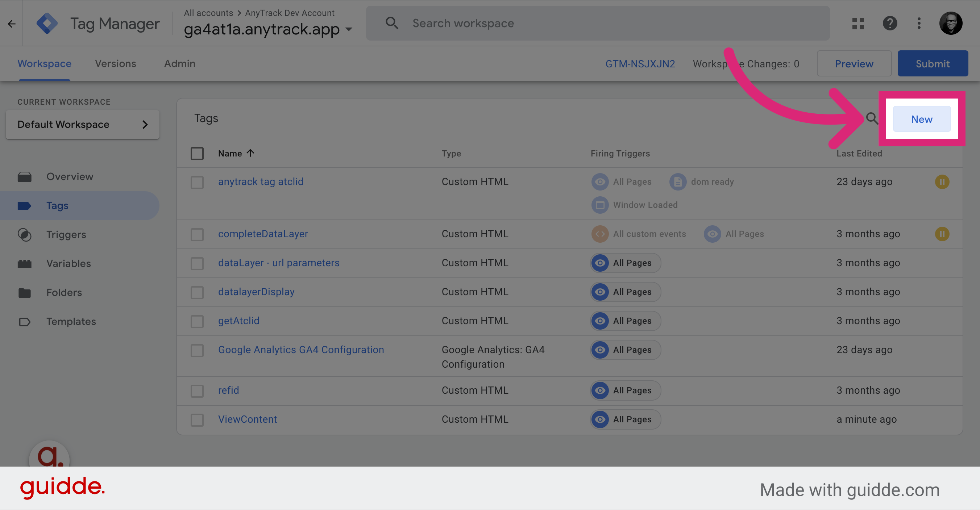Viewport: 980px width, 510px height.
Task: Open the Google apps grid icon
Action: pos(858,24)
